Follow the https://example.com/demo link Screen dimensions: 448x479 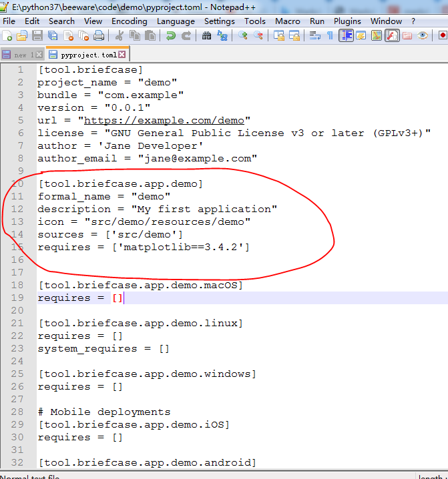164,120
